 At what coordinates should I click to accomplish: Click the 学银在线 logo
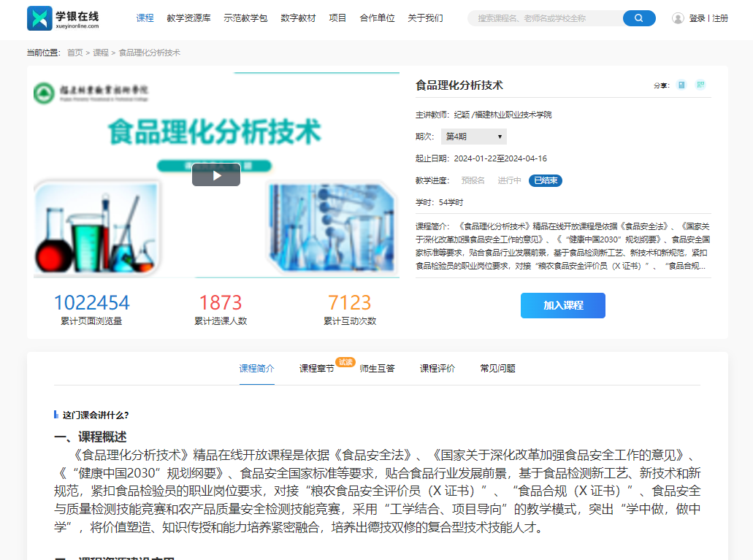pyautogui.click(x=63, y=18)
